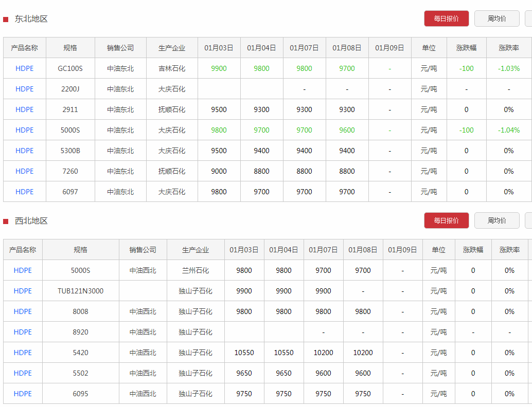Click 5420 specification cell
The image size is (532, 407).
click(x=80, y=353)
